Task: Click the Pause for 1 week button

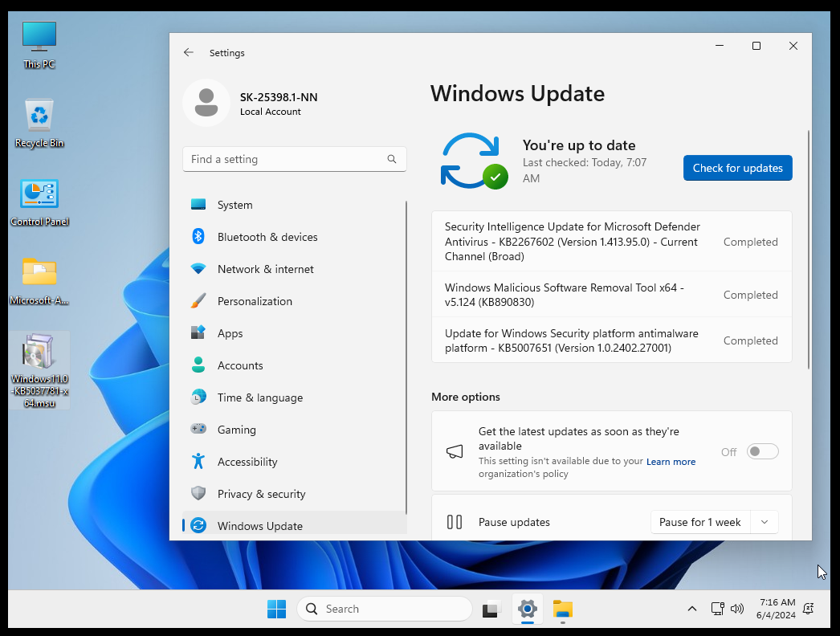Action: click(701, 522)
